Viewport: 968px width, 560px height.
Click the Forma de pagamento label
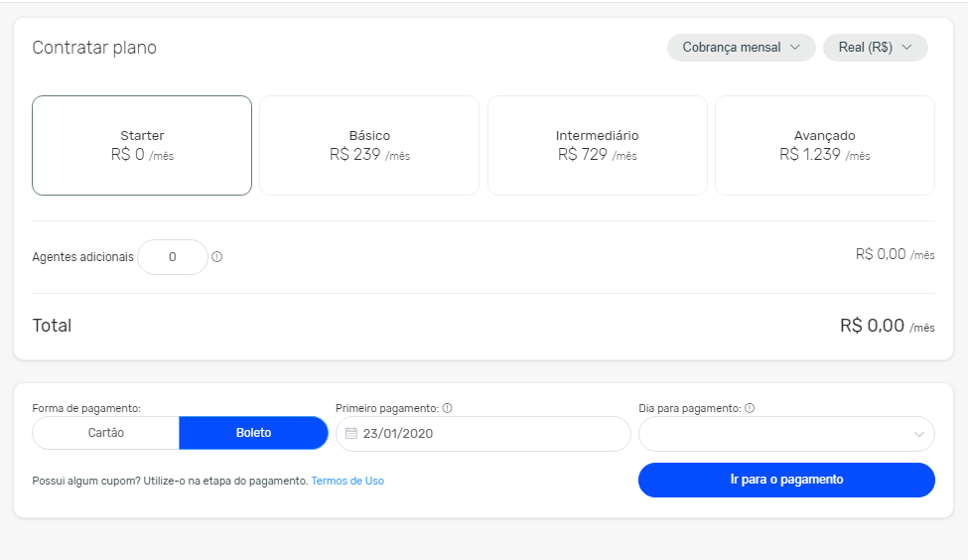[86, 408]
